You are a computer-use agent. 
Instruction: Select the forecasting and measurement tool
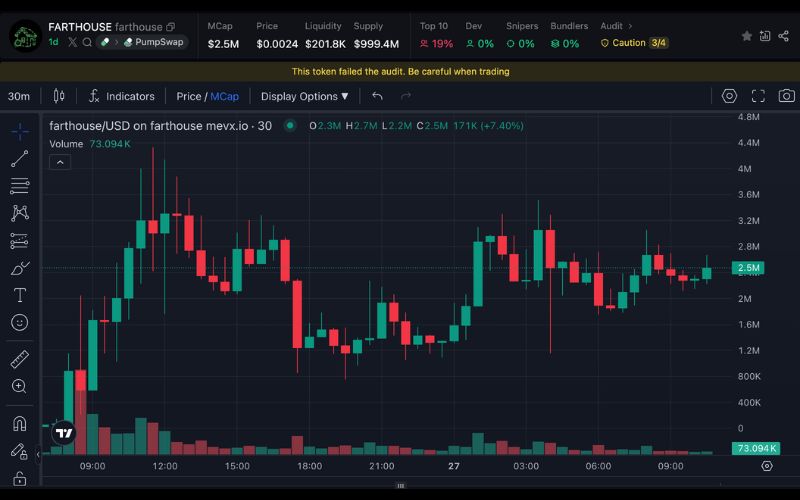[x=19, y=240]
